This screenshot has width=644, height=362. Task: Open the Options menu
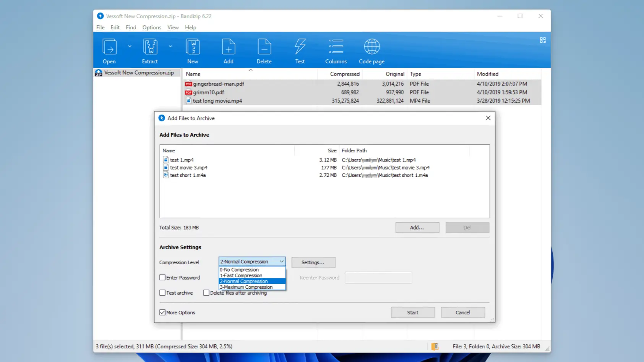(x=152, y=27)
